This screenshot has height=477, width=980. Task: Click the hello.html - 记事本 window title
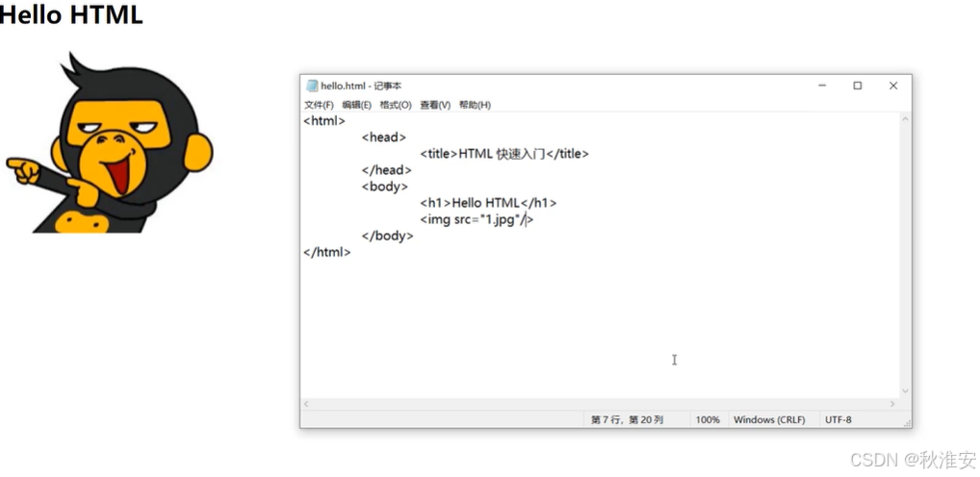(x=361, y=87)
